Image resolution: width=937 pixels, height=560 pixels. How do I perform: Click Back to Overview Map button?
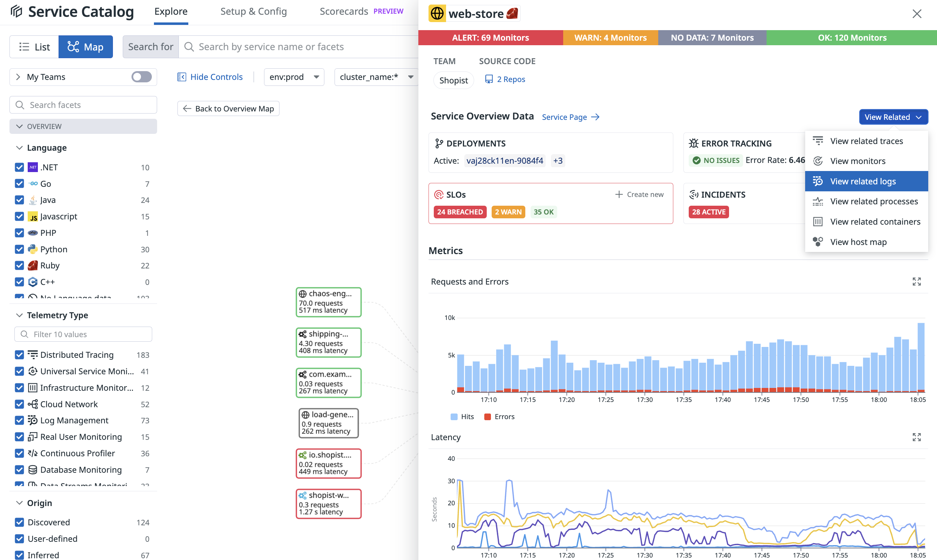(x=228, y=109)
